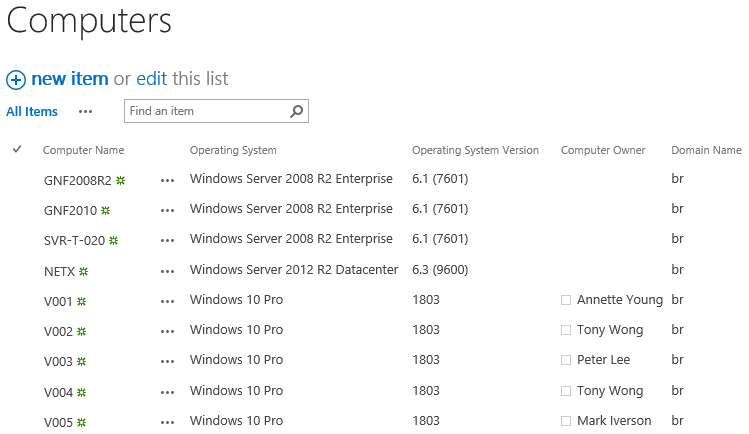Expand views ellipsis next to All Items
Screen dimensions: 749x434
(x=85, y=112)
